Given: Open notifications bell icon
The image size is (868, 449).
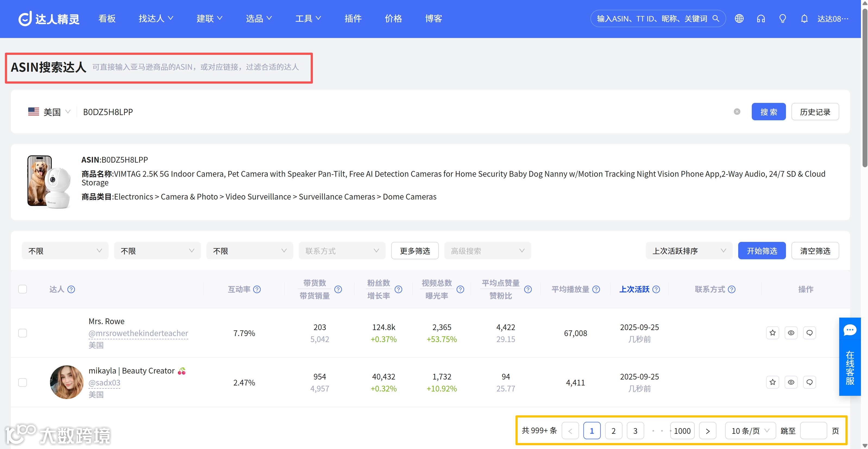Looking at the screenshot, I should pos(804,18).
